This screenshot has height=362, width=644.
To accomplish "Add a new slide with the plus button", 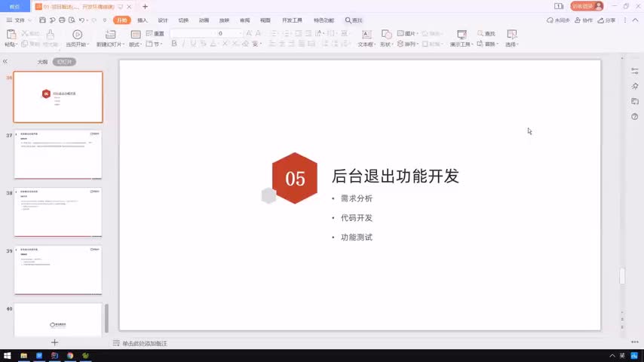I will coord(54,342).
